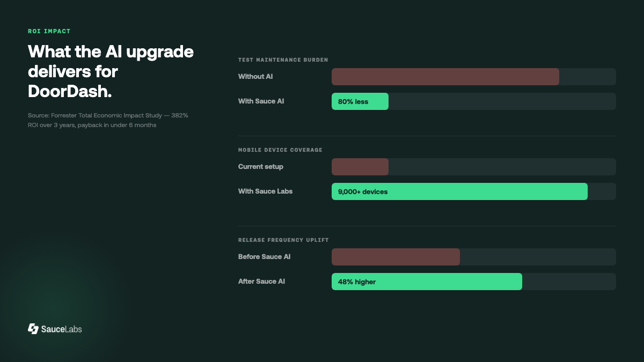The height and width of the screenshot is (362, 644).
Task: Click the 'MOBILE DEVICE COVERAGE' section title
Action: [280, 150]
